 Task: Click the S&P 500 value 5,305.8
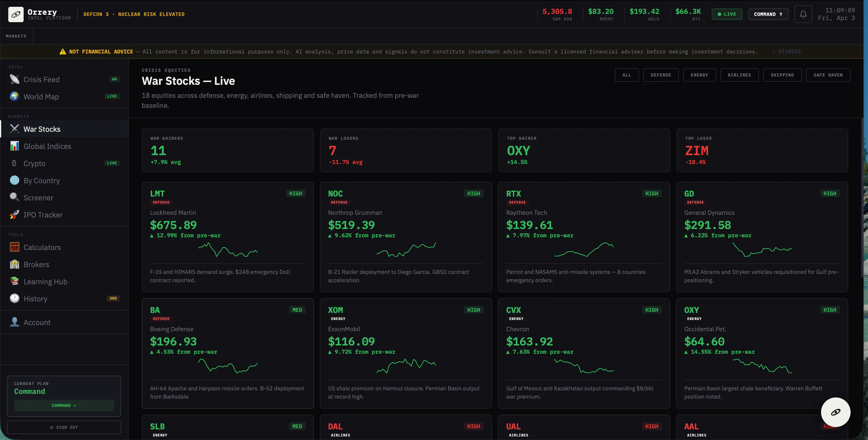(557, 12)
